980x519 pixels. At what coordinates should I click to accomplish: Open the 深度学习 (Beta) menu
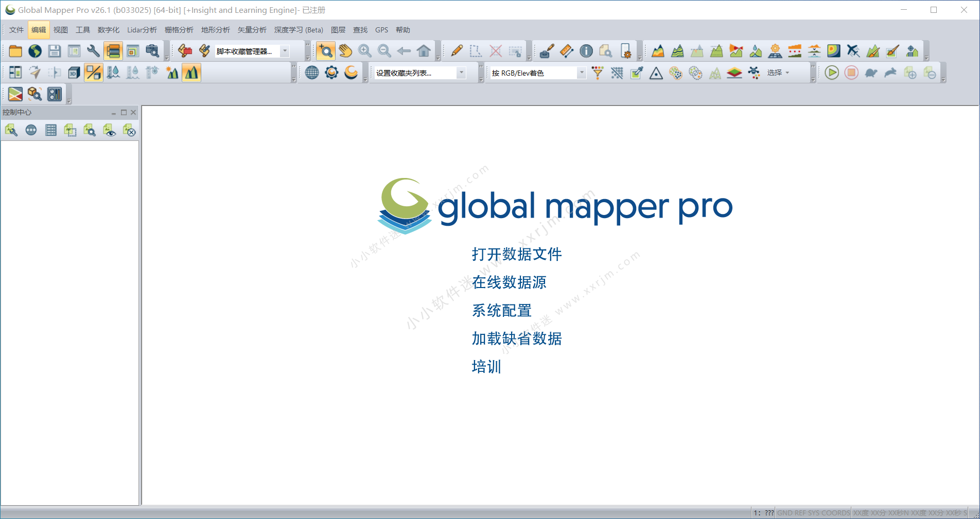pos(299,30)
